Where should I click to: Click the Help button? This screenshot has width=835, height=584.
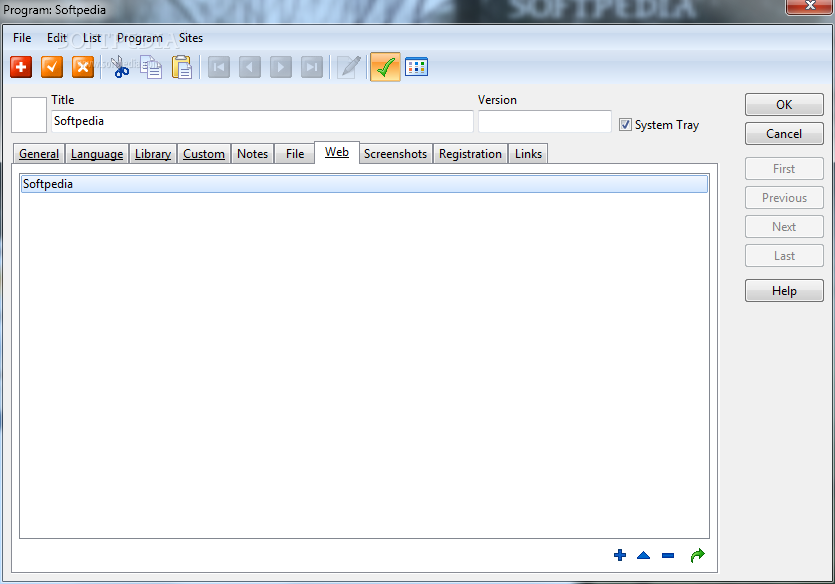tap(784, 291)
